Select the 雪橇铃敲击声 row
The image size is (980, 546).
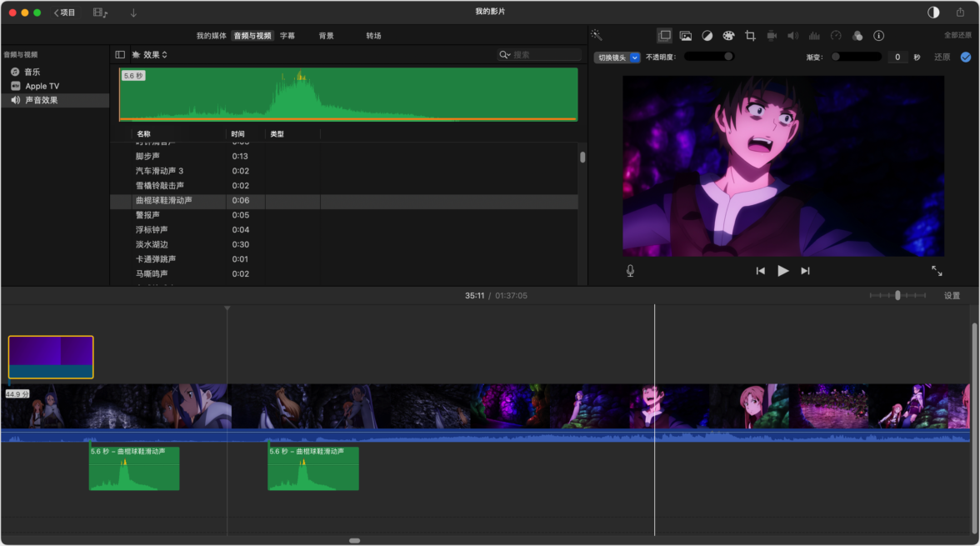(x=344, y=186)
